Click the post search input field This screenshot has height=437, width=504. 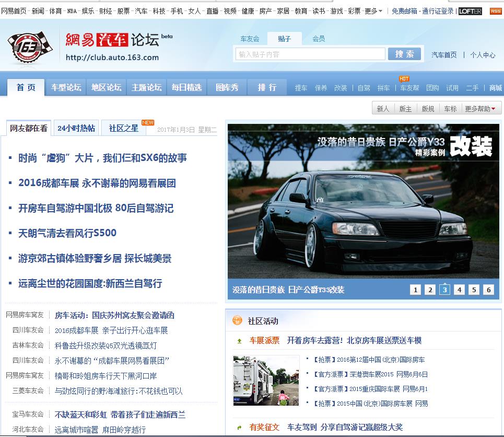pos(310,54)
